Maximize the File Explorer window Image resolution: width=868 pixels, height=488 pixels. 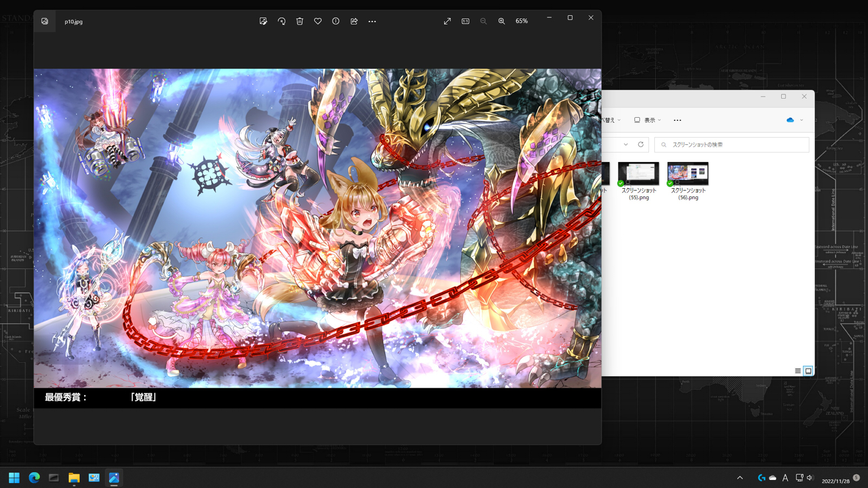[x=783, y=97]
